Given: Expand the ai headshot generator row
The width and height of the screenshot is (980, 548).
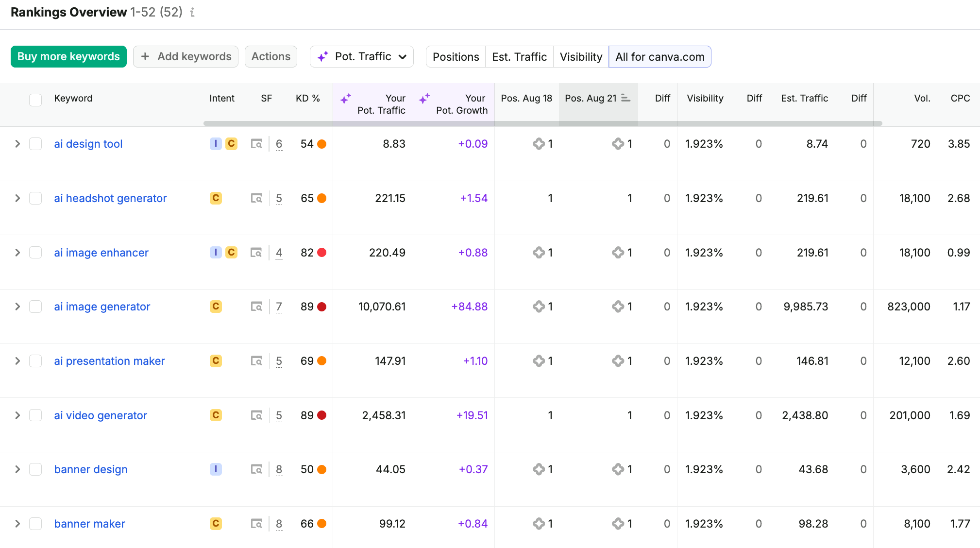Looking at the screenshot, I should [17, 198].
